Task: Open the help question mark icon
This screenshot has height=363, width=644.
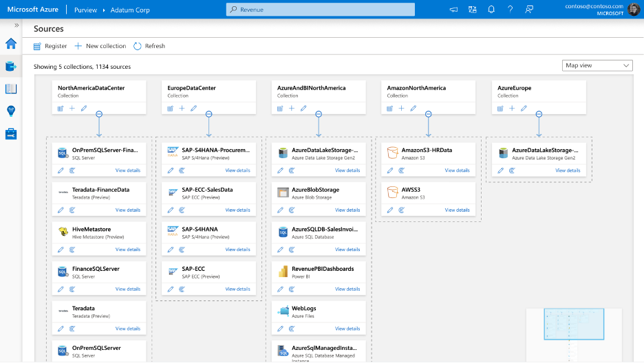Action: point(510,10)
